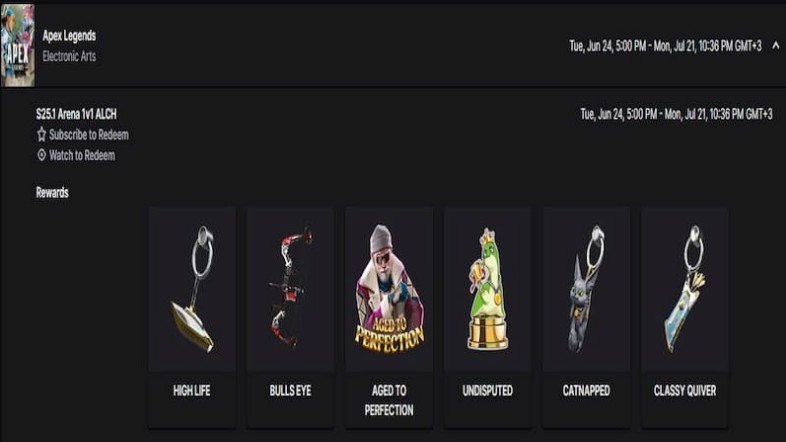This screenshot has height=442, width=786.
Task: Click the Apex Legends game cover thumbnail
Action: point(18,45)
